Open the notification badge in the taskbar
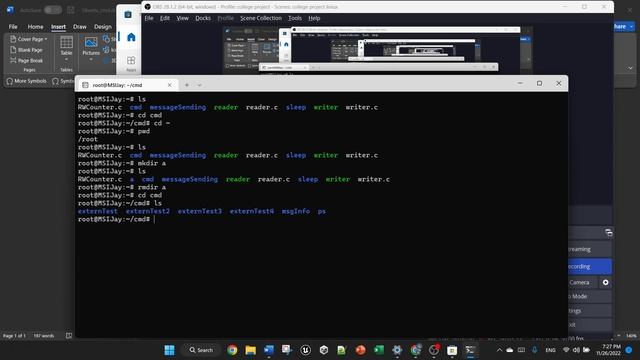This screenshot has height=360, width=640. (629, 350)
